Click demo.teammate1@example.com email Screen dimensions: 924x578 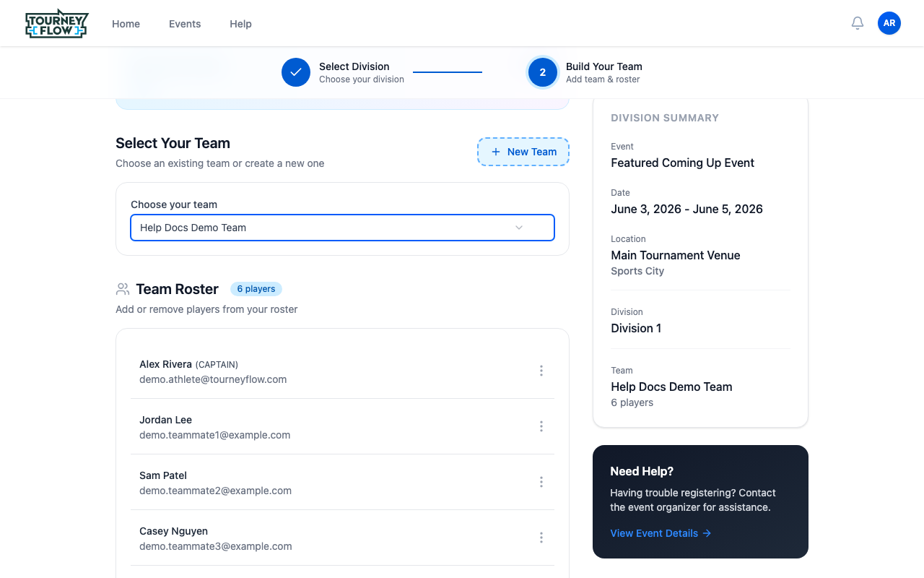[x=215, y=435]
